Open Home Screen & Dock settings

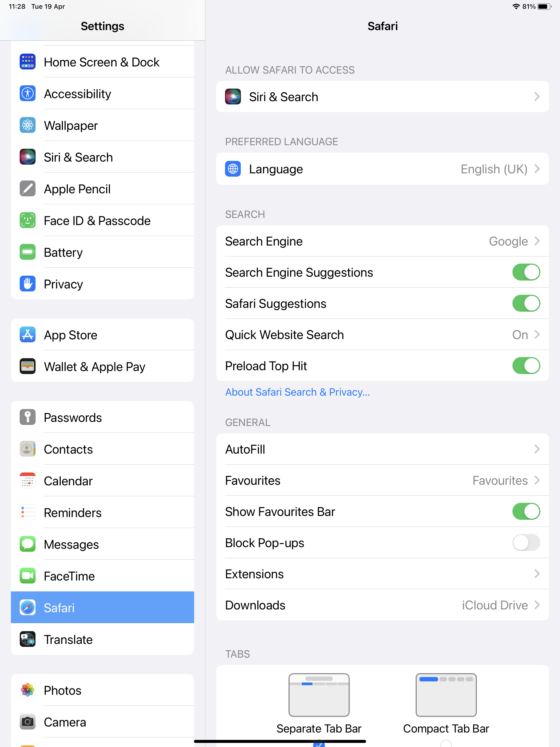pyautogui.click(x=102, y=62)
